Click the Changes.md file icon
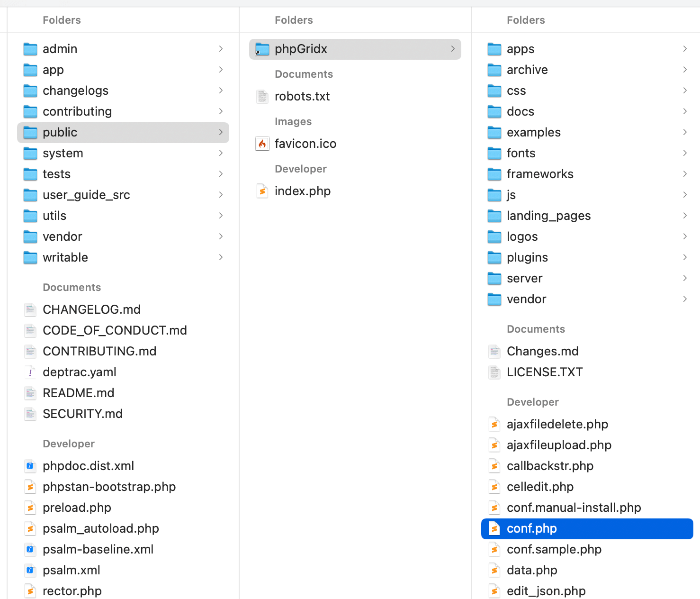Image resolution: width=700 pixels, height=599 pixels. click(494, 351)
